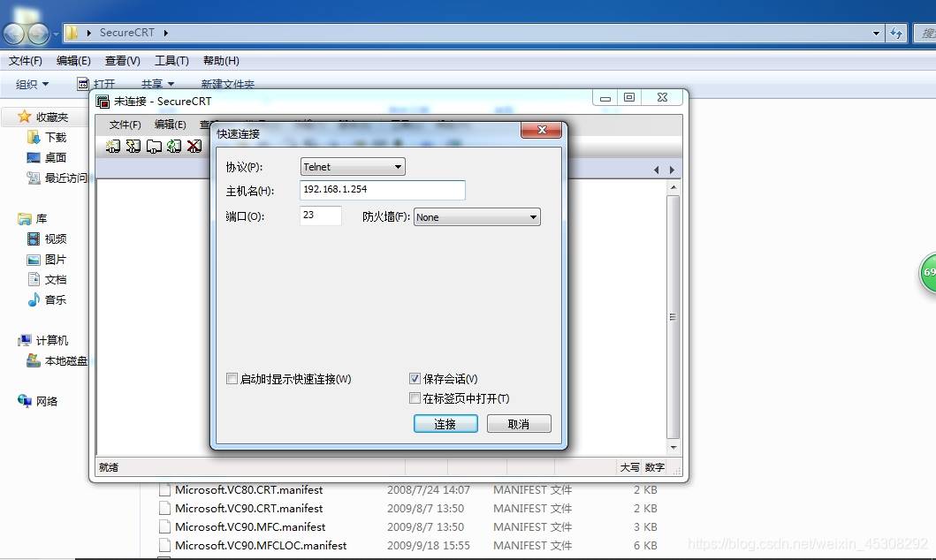
Task: Click the green 69 floating widget
Action: pos(928,273)
